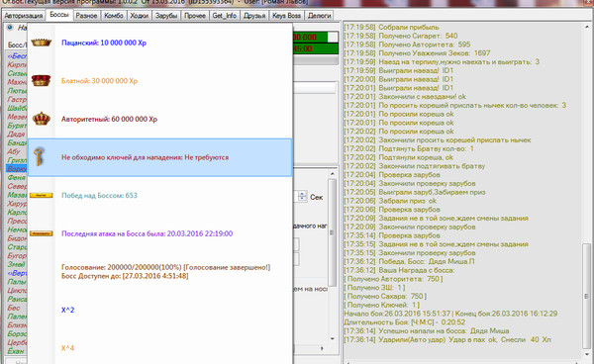This screenshot has width=594, height=364.
Task: Open the Разное tab
Action: click(86, 16)
